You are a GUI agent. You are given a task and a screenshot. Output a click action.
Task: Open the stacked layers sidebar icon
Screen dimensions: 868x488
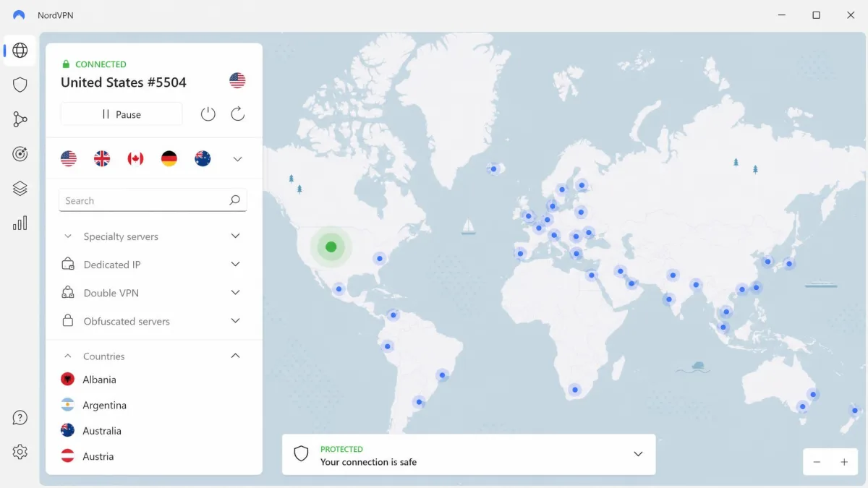pyautogui.click(x=20, y=189)
